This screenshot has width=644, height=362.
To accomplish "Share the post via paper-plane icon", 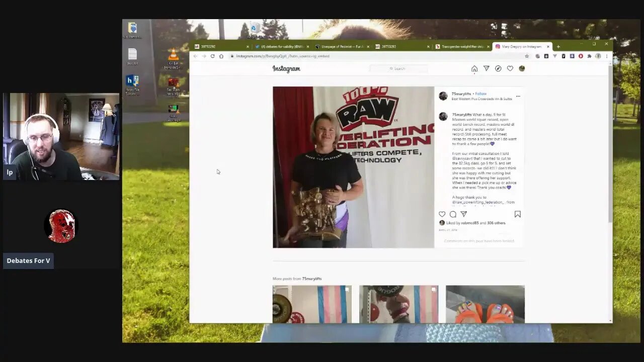I will [x=464, y=214].
